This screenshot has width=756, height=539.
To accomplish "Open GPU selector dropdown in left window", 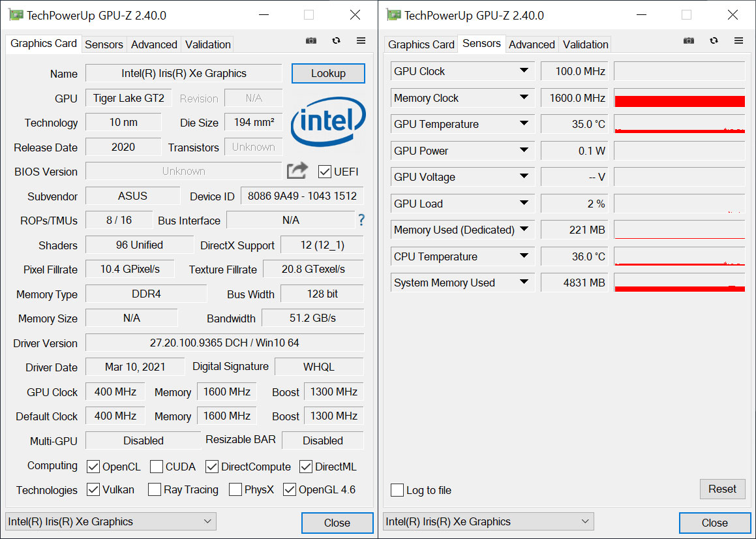I will [111, 521].
